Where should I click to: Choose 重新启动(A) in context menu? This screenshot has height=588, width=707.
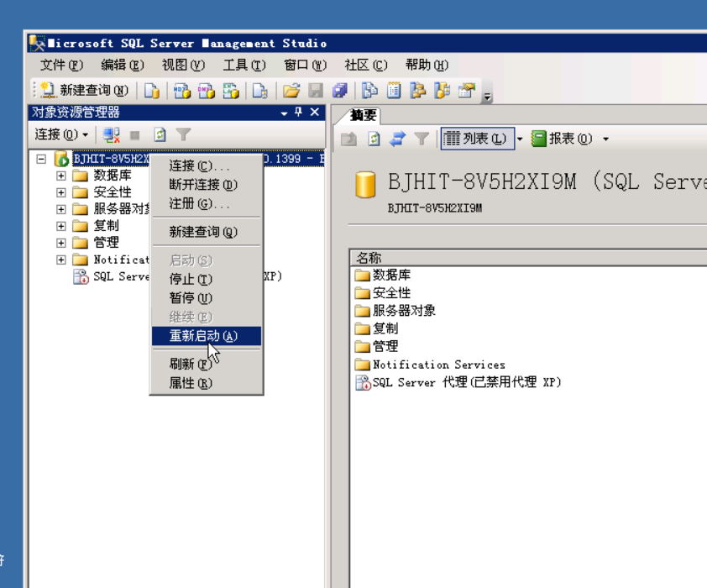pyautogui.click(x=207, y=336)
